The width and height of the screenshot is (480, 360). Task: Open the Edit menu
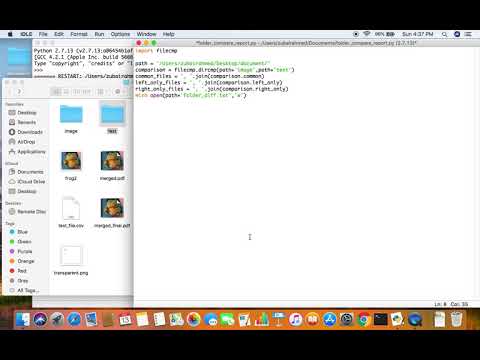pyautogui.click(x=59, y=34)
